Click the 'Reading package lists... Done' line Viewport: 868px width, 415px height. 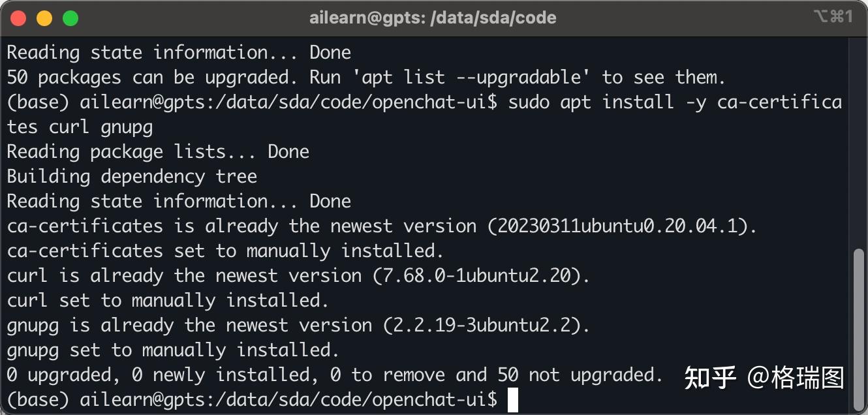pos(158,151)
